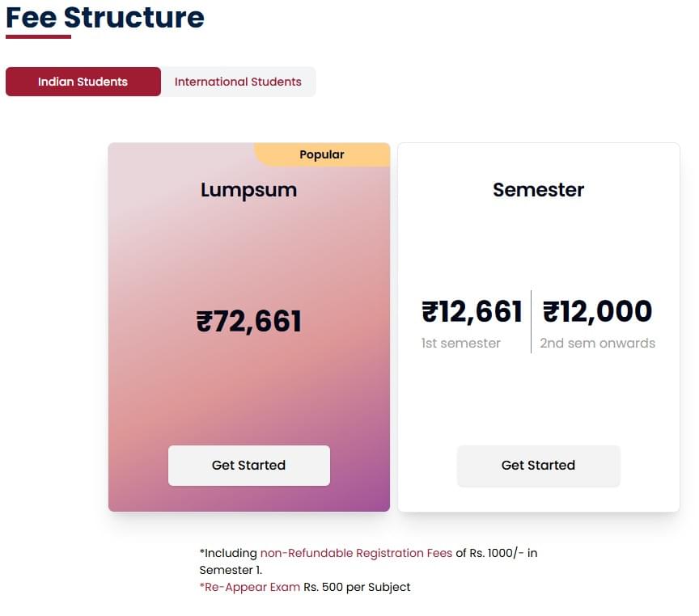Image resolution: width=699 pixels, height=616 pixels.
Task: Click the 1st semester label
Action: 460,343
